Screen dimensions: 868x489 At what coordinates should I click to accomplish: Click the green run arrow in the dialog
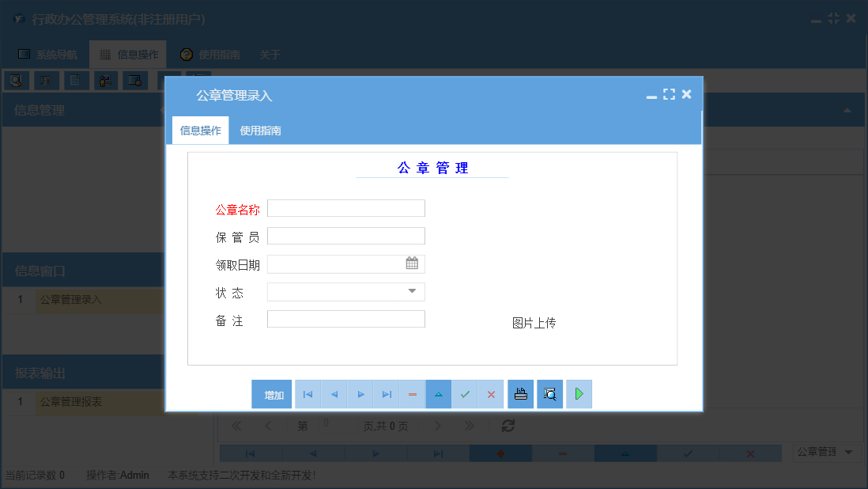(x=579, y=393)
